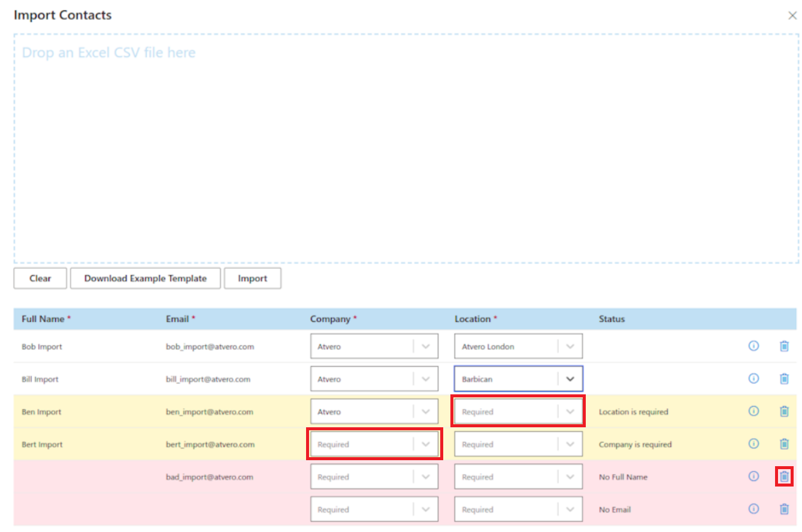The width and height of the screenshot is (802, 532).
Task: Delete the bad_import@atvero.com row with trash icon
Action: (784, 476)
